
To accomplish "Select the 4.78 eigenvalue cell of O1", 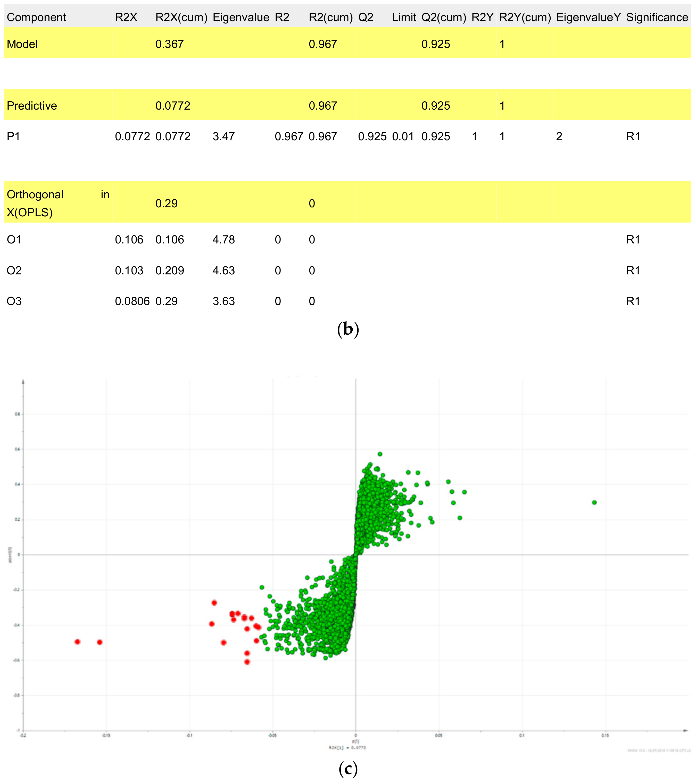I will pos(223,240).
